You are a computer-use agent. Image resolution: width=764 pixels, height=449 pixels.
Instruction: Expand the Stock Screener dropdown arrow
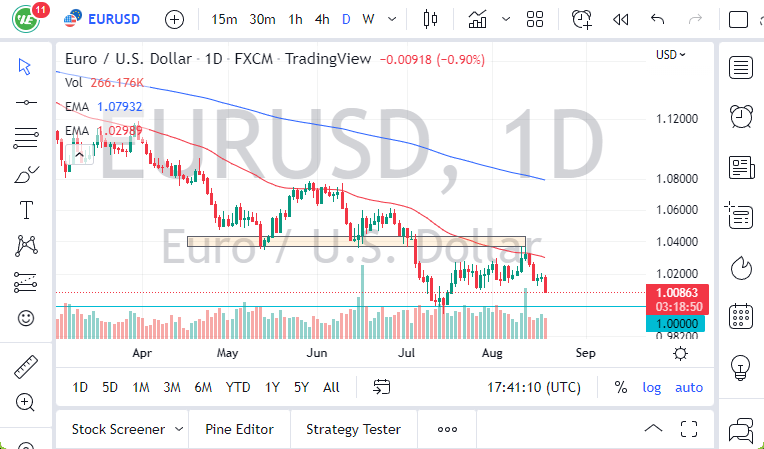179,429
